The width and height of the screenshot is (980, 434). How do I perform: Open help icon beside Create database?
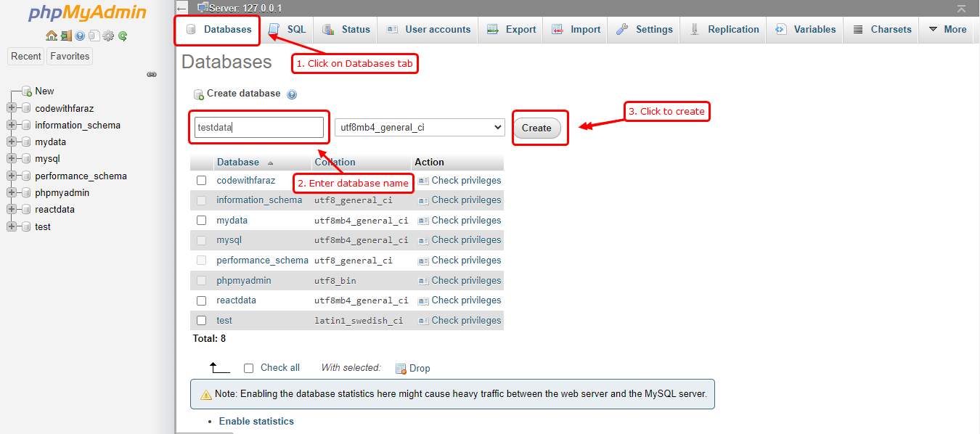(x=292, y=94)
